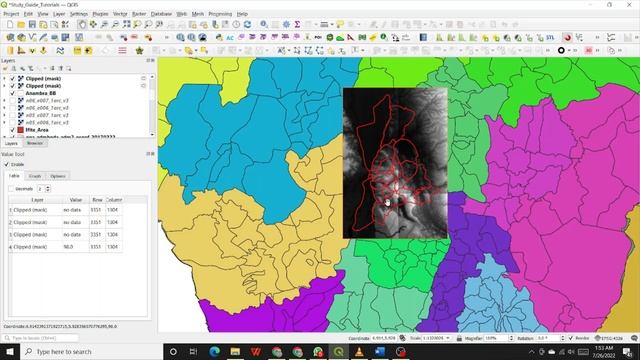Enable the n06_e006_1arc_v3 layer checkbox

tap(13, 108)
